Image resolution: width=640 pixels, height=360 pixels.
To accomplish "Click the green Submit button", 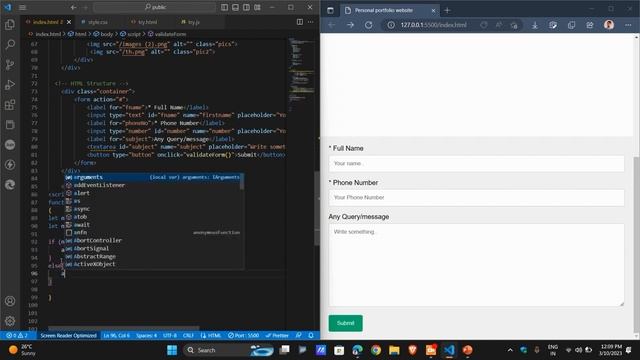I will point(345,323).
